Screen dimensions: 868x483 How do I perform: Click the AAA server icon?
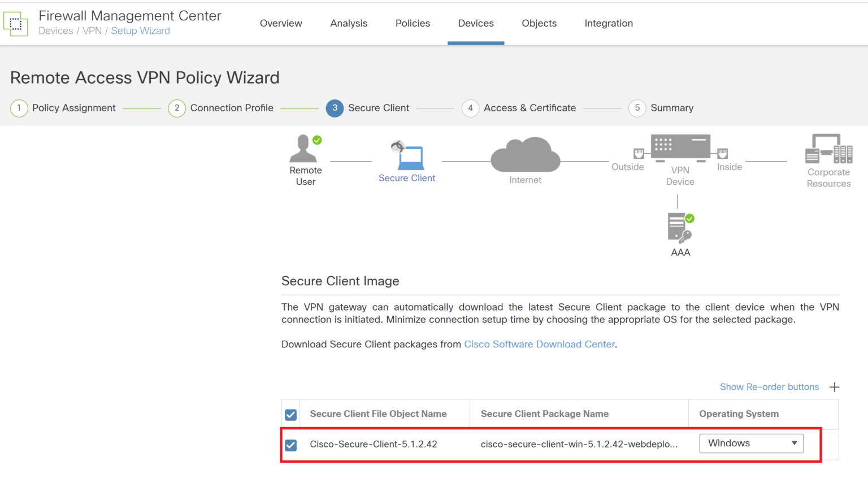(676, 225)
